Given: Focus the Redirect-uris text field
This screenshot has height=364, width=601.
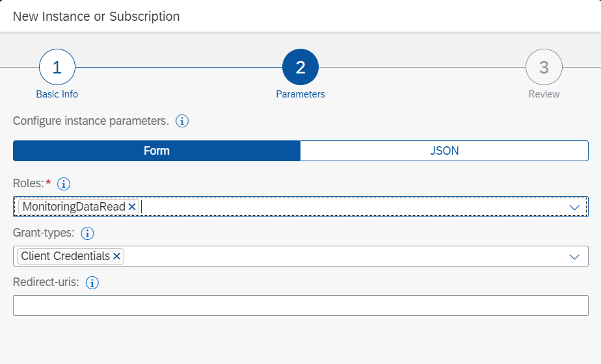Looking at the screenshot, I should pyautogui.click(x=300, y=305).
